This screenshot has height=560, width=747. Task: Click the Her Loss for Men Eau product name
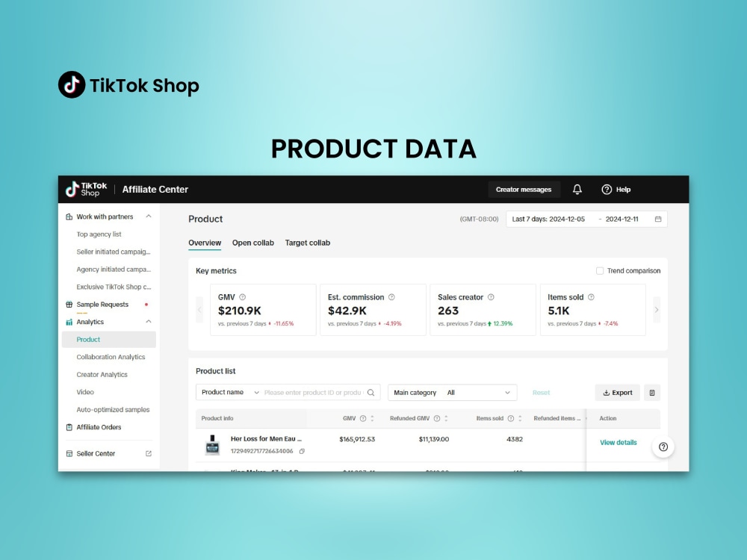click(266, 438)
